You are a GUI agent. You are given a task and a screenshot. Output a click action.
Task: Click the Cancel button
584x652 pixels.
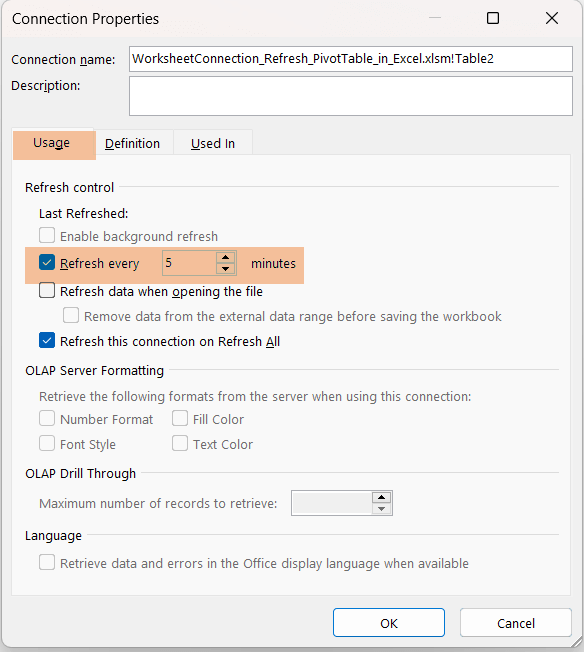pyautogui.click(x=516, y=623)
